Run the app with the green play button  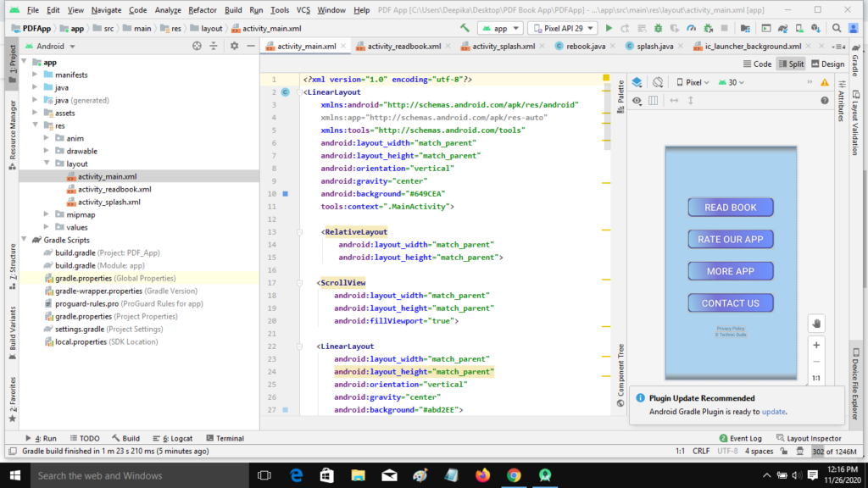[609, 28]
